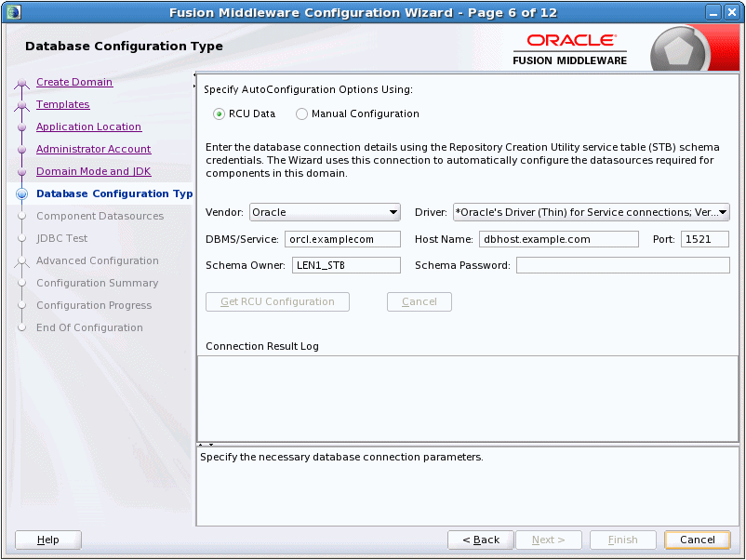746x560 pixels.
Task: Close the Configuration Wizard window
Action: (x=732, y=13)
